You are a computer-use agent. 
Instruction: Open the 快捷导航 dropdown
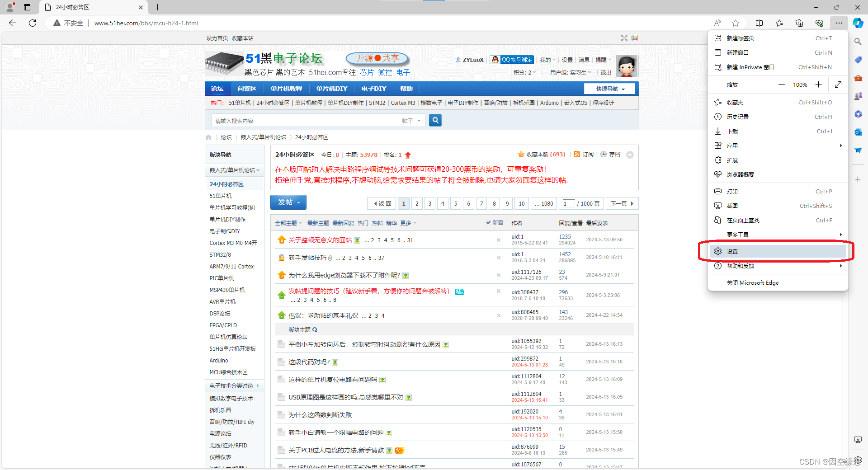coord(609,89)
